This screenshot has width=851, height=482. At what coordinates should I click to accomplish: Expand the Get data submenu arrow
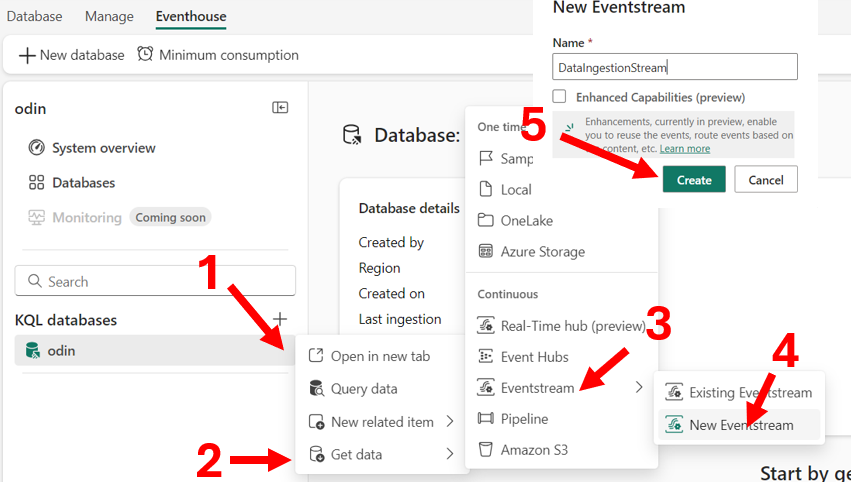coord(450,454)
